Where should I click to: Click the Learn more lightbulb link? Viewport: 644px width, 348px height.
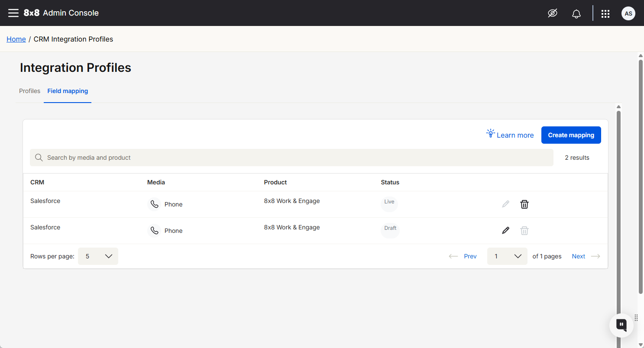coord(510,134)
